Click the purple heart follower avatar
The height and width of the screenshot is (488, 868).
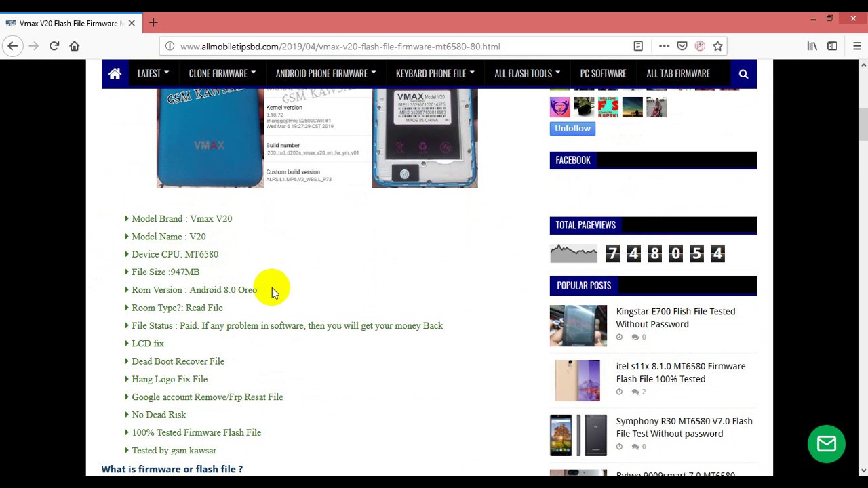[560, 106]
